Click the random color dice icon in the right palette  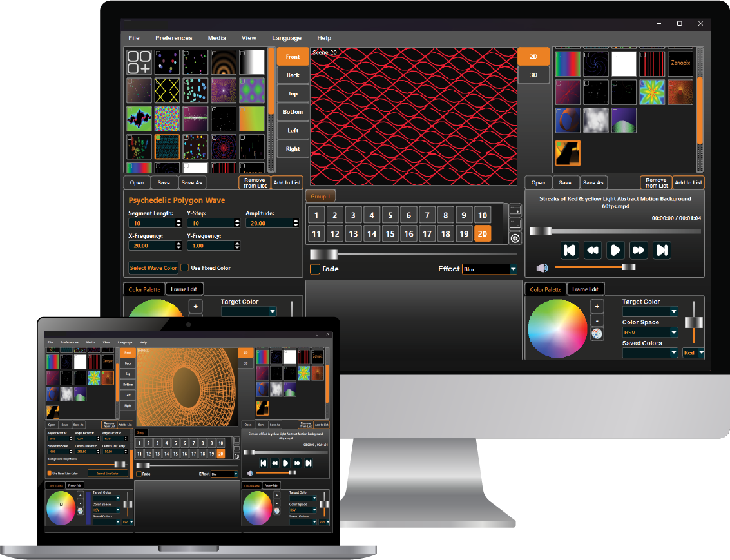point(597,334)
